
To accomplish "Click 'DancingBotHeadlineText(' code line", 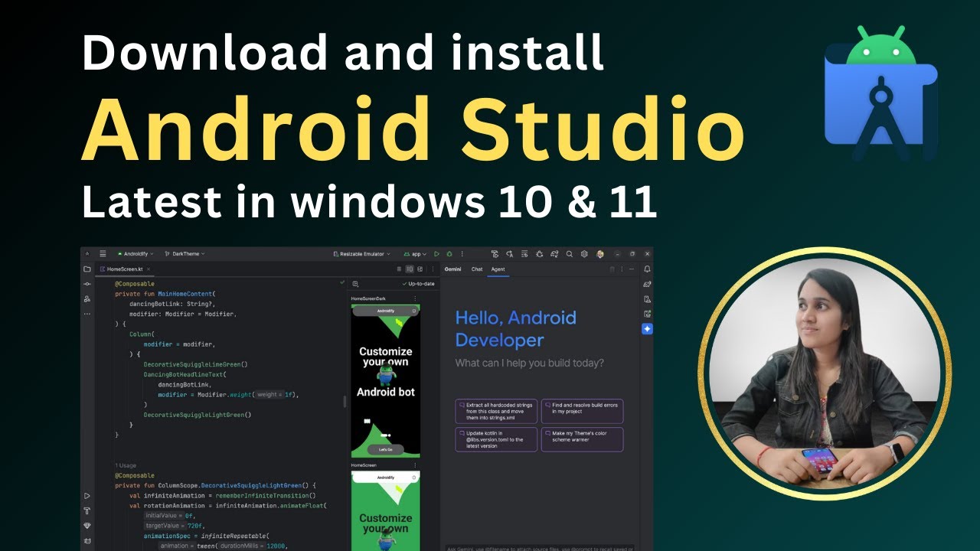I will 185,375.
